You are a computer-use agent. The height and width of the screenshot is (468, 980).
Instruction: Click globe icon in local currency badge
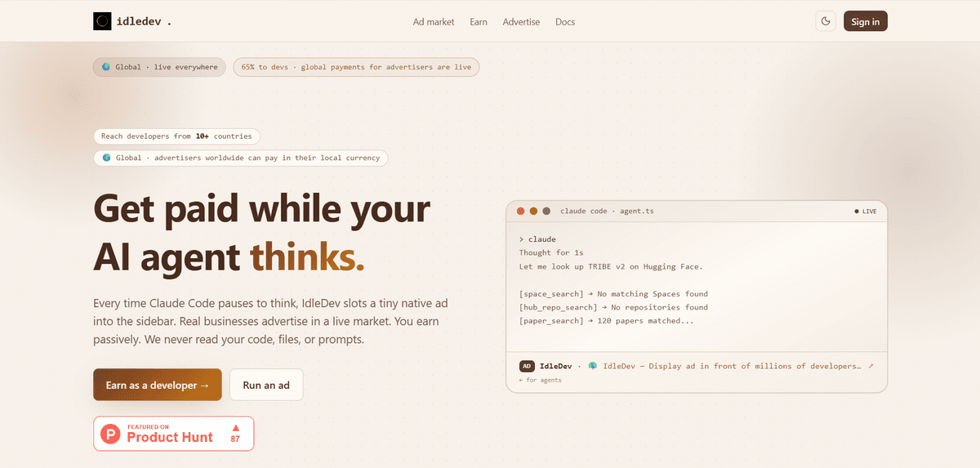pos(106,158)
